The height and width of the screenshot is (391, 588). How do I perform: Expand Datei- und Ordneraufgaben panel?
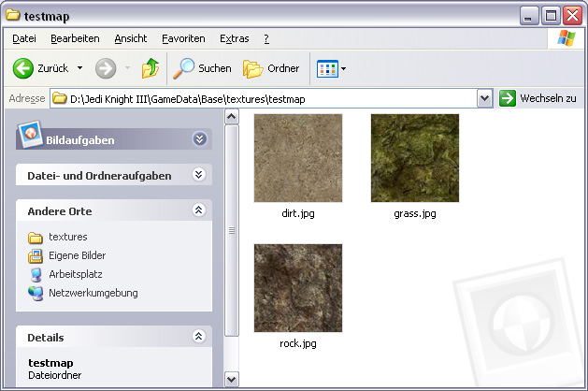(x=199, y=175)
